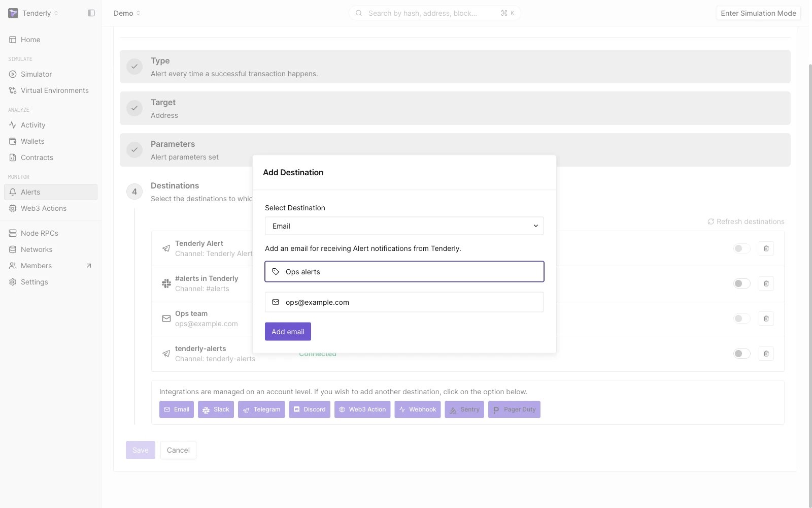Add a Telegram integration
This screenshot has height=508, width=812.
pos(261,409)
